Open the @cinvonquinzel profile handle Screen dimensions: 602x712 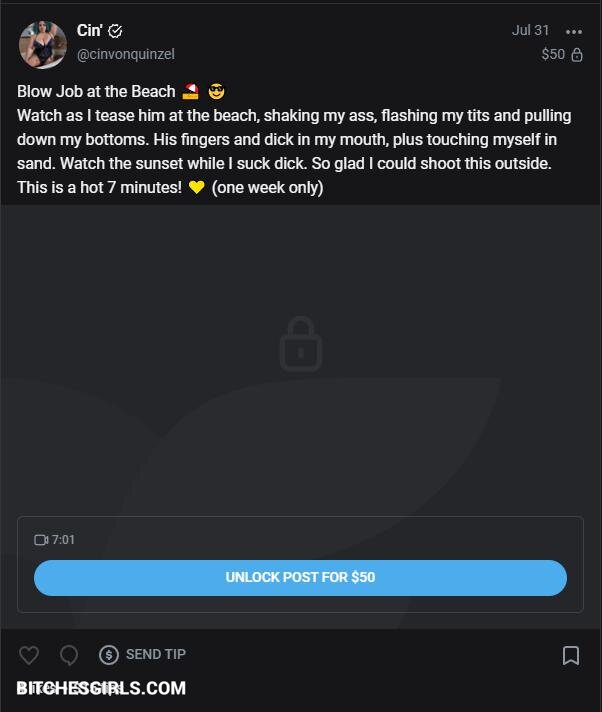click(x=125, y=54)
